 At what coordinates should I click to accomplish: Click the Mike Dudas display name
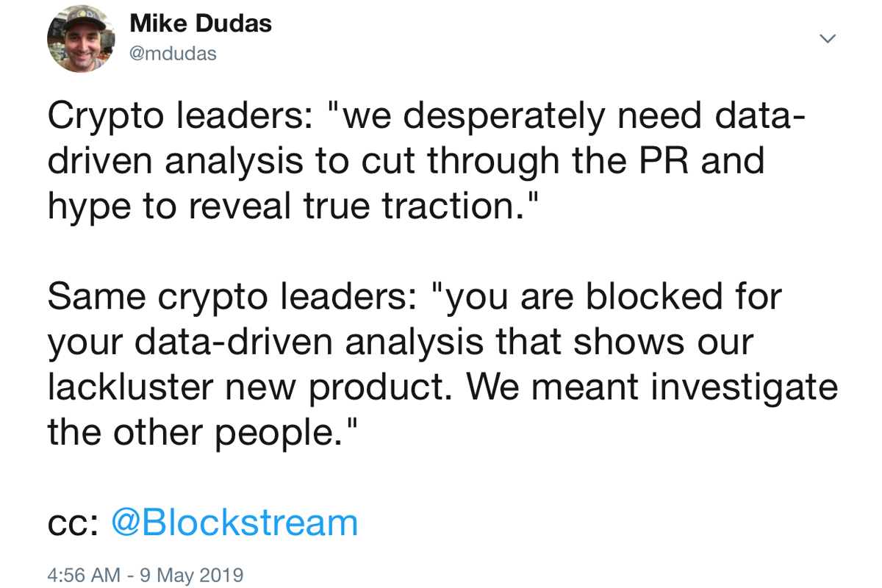[200, 24]
